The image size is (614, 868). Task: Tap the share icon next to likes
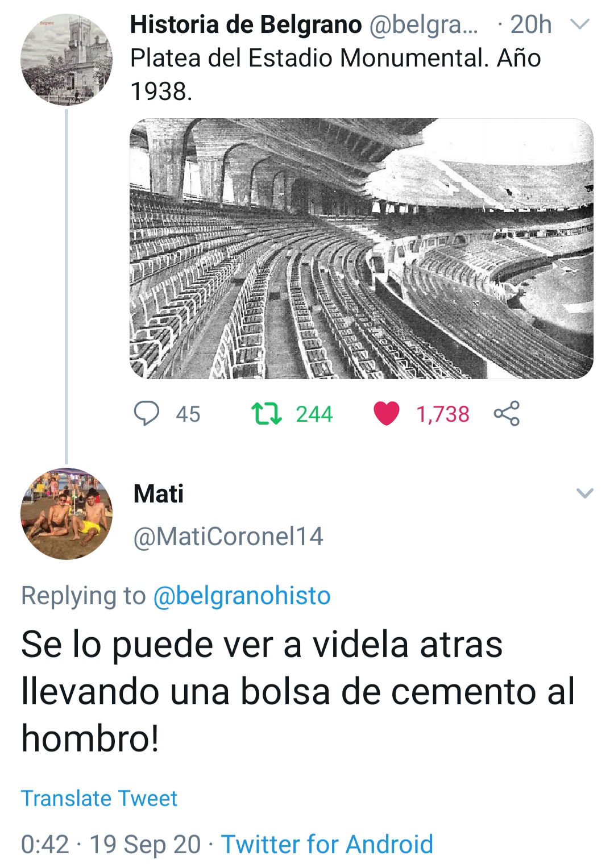[x=507, y=413]
